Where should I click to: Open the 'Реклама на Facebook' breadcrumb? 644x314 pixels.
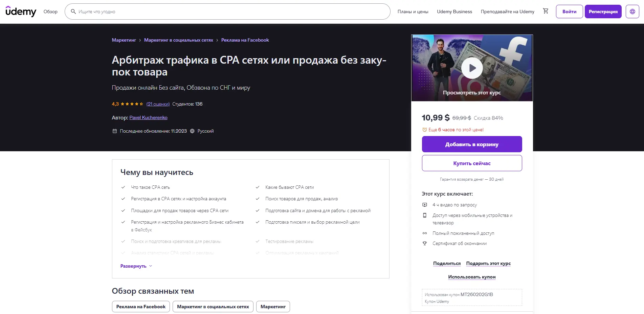[245, 40]
